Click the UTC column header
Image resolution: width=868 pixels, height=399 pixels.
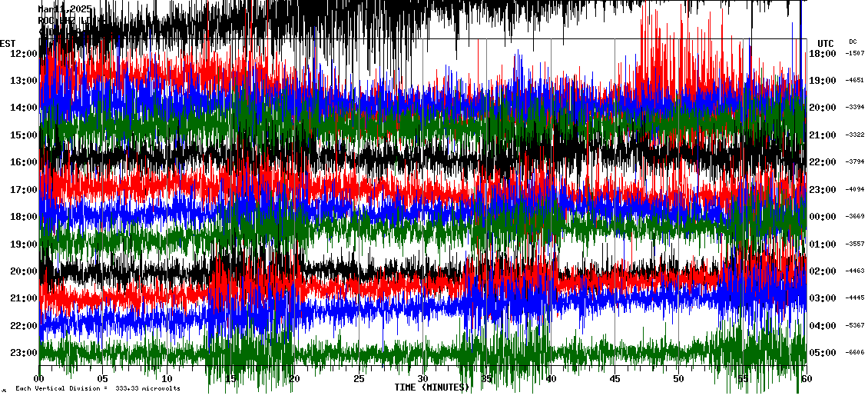pos(825,43)
